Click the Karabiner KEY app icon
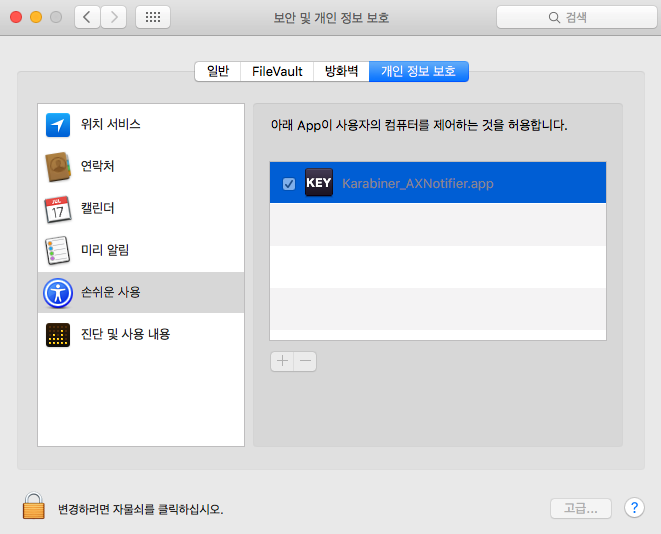The width and height of the screenshot is (661, 534). tap(319, 182)
